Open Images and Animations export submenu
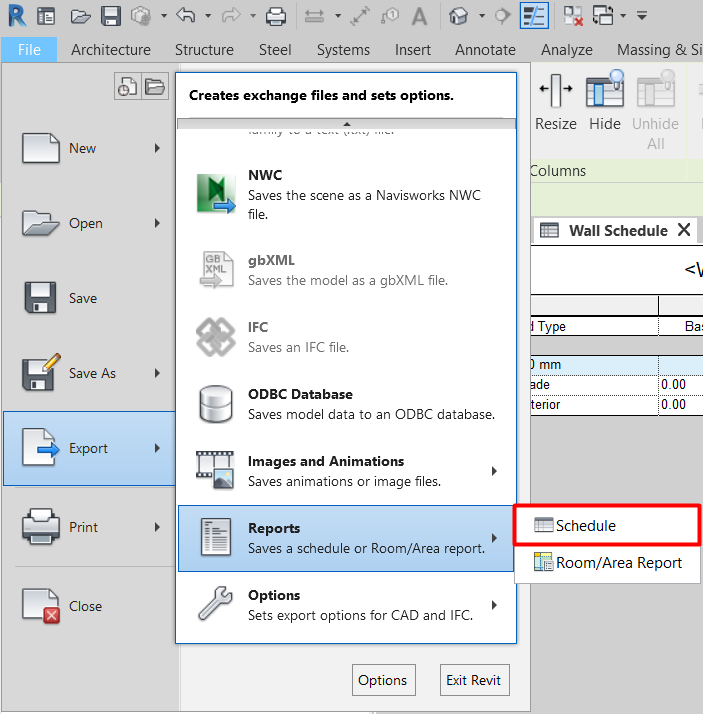 (346, 471)
